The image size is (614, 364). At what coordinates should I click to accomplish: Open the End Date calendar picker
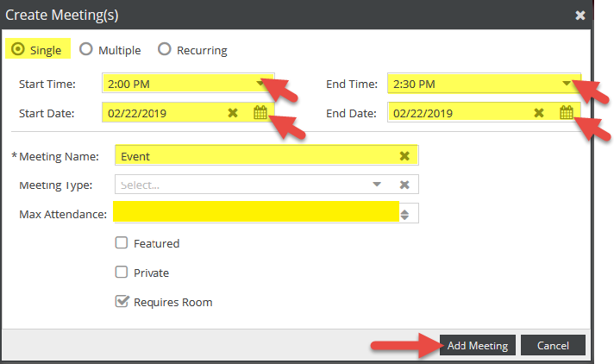point(567,113)
